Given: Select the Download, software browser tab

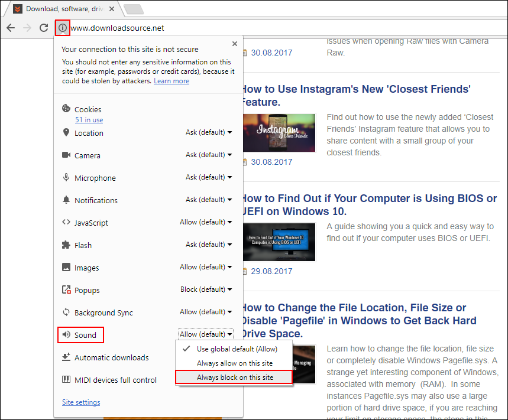Looking at the screenshot, I should (65, 9).
